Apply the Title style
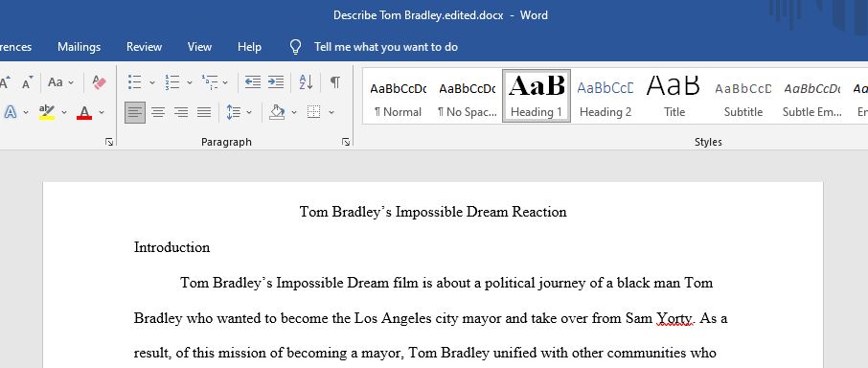Viewport: 868px width, 368px height. coord(674,96)
